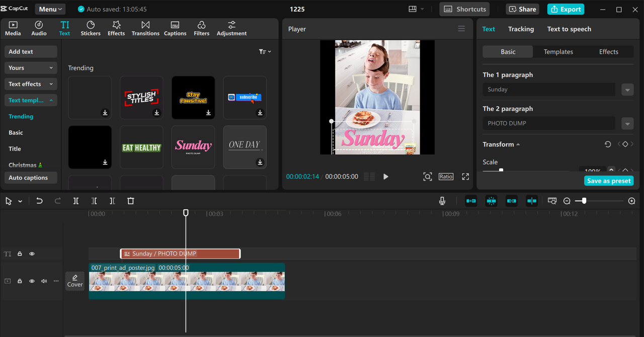Open the Menu dropdown
The image size is (644, 337).
point(50,9)
